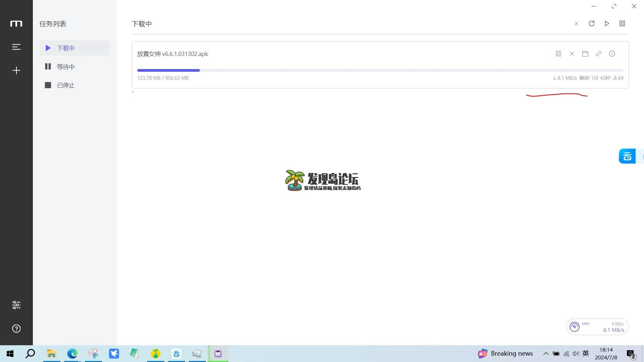Image resolution: width=644 pixels, height=362 pixels.
Task: Click the download progress bar
Action: point(380,70)
